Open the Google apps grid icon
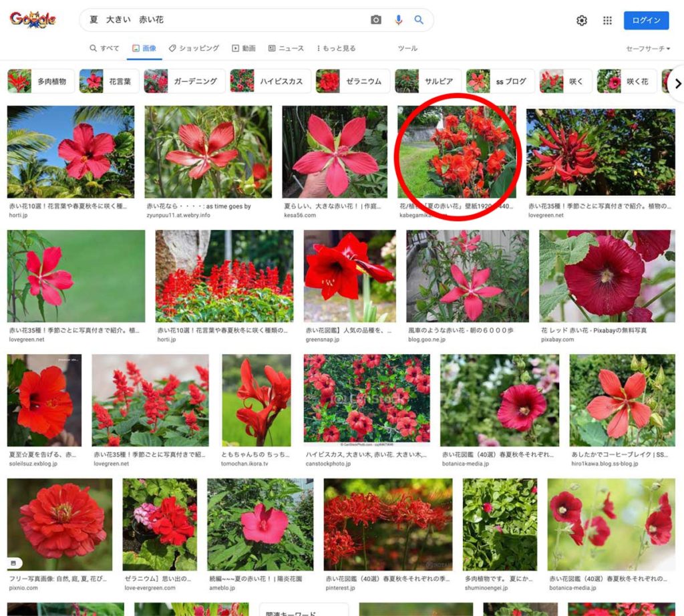This screenshot has width=684, height=616. tap(607, 21)
